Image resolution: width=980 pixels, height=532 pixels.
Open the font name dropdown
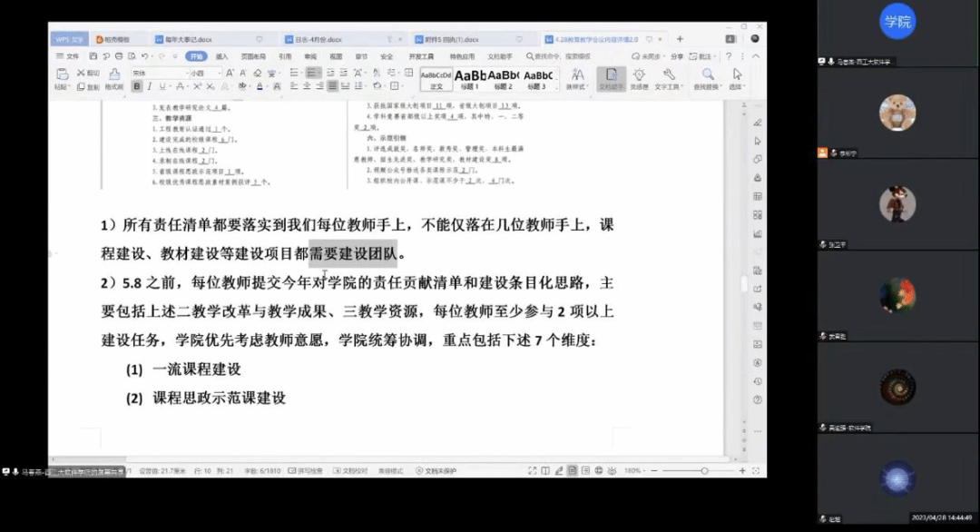[x=156, y=72]
